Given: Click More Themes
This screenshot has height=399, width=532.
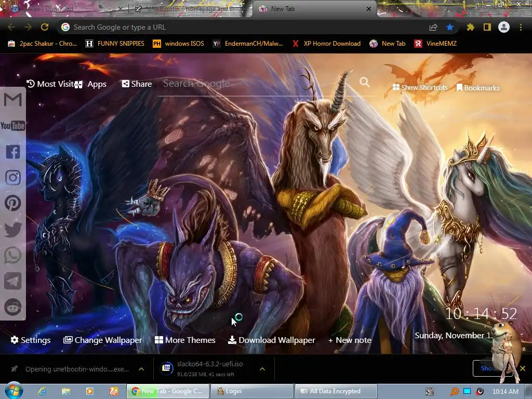Looking at the screenshot, I should [185, 340].
